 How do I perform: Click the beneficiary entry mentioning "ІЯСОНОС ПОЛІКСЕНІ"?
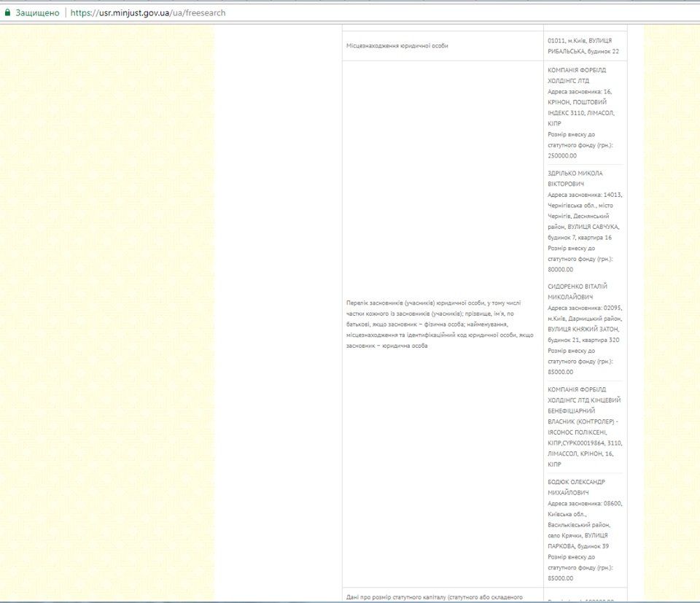580,432
